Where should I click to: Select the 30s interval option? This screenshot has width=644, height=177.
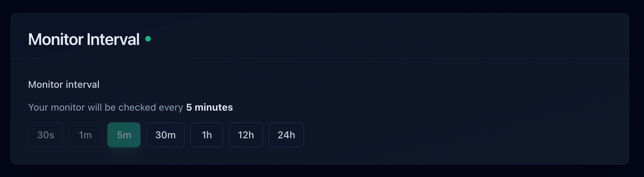(46, 135)
